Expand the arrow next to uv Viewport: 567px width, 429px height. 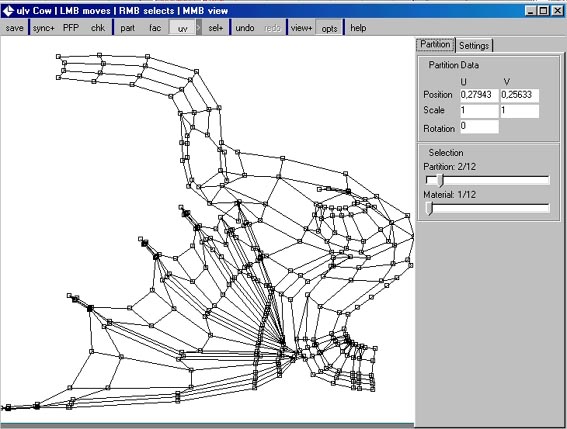pos(199,28)
